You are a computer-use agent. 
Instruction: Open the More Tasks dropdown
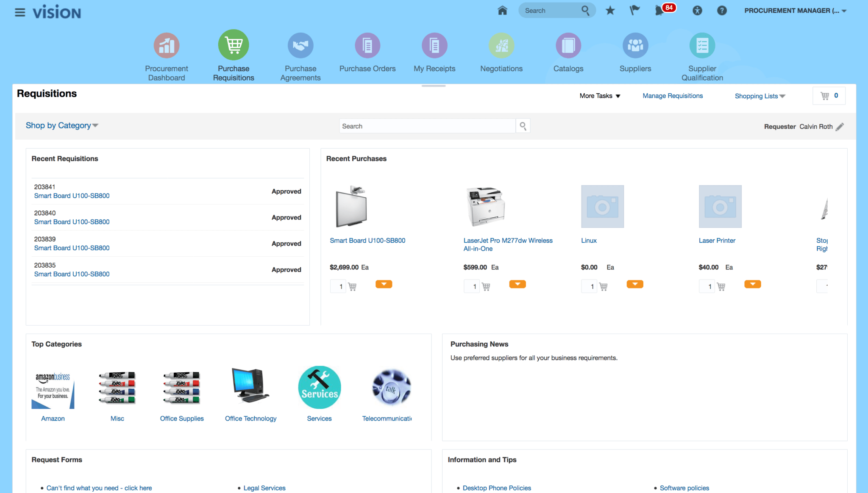coord(600,96)
